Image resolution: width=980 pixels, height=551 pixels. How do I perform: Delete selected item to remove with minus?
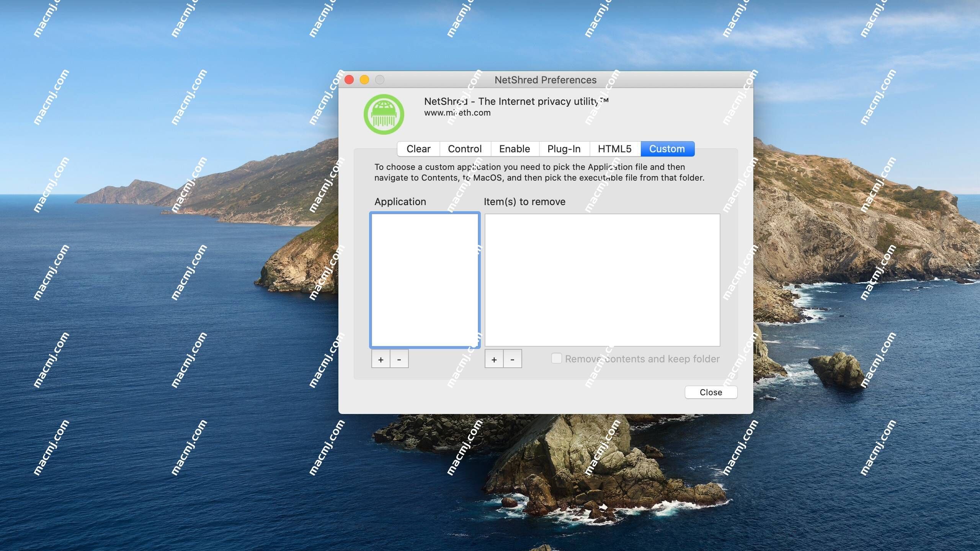click(x=513, y=359)
